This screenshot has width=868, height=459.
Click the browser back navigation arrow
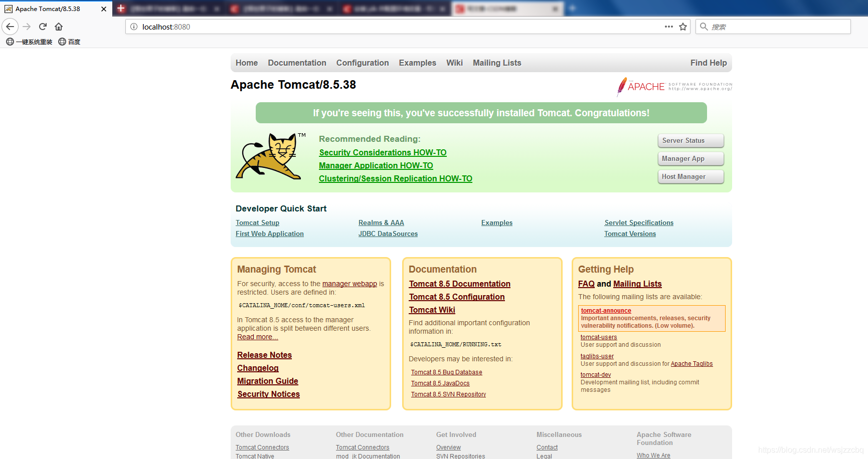coord(10,27)
